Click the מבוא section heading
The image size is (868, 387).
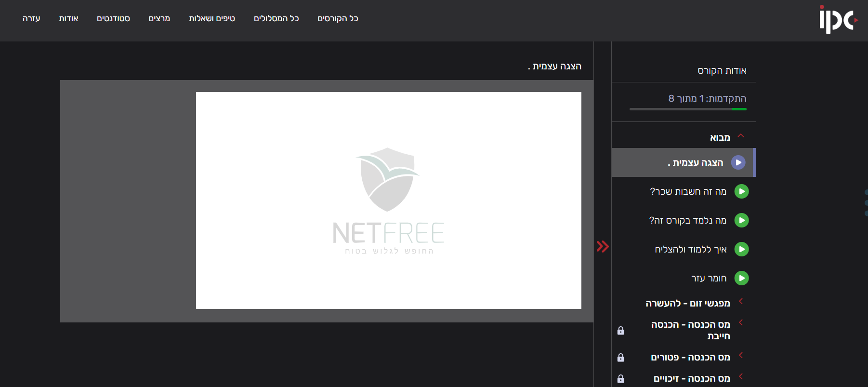[x=720, y=138]
